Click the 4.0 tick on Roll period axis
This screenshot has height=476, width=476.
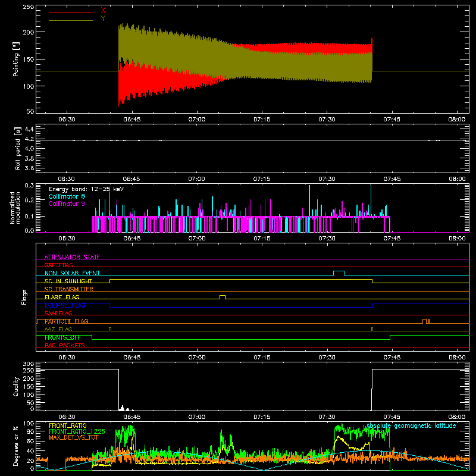coord(29,149)
